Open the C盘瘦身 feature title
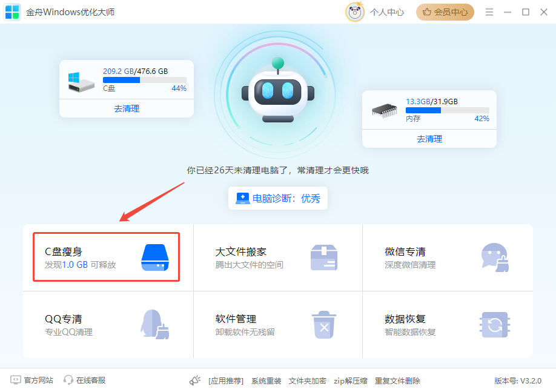This screenshot has height=392, width=556. 64,251
